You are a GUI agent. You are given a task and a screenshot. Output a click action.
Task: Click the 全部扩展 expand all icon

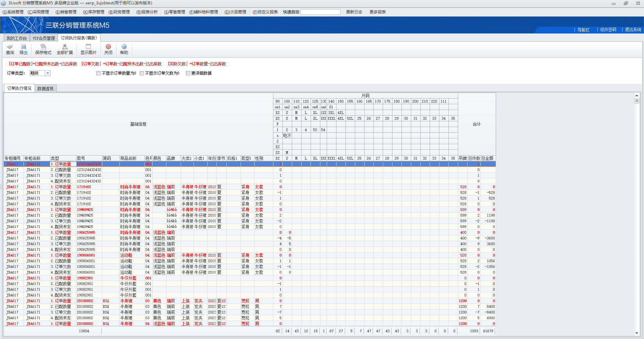pyautogui.click(x=65, y=49)
